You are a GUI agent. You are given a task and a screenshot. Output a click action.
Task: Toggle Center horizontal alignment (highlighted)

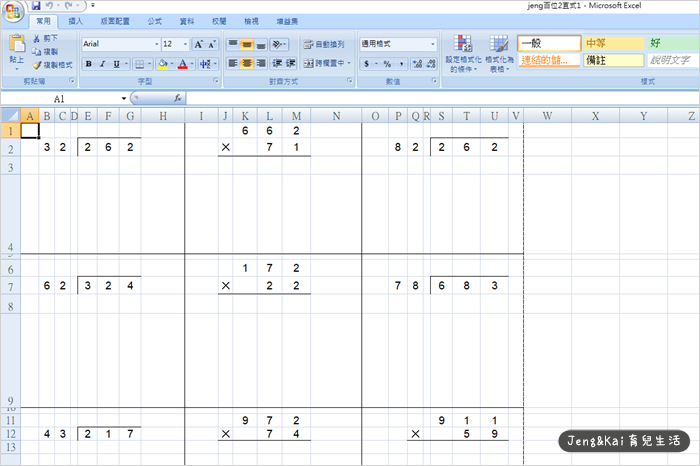pos(247,63)
